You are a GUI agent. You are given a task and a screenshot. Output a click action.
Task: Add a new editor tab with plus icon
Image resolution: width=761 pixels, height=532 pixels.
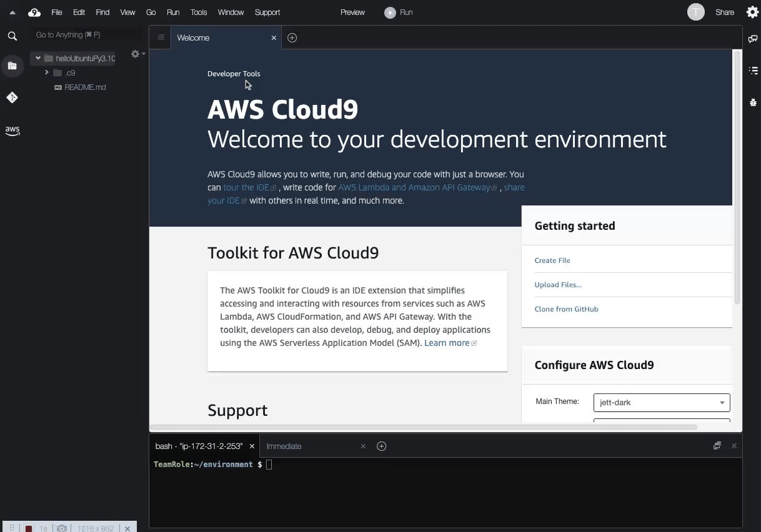pos(292,37)
